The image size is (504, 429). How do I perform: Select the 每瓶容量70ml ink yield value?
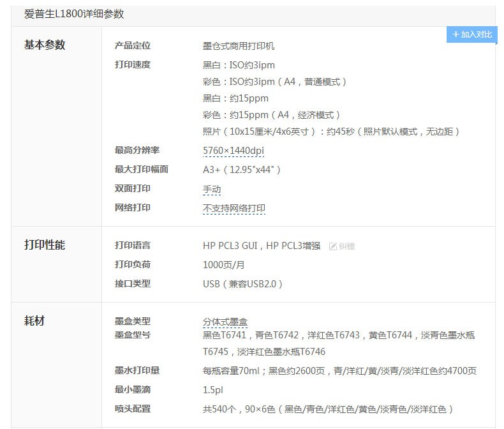[339, 371]
